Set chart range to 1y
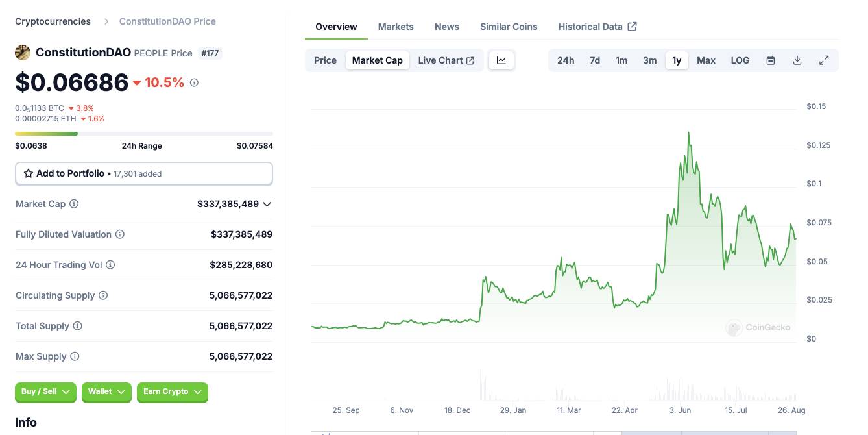Screen dimensions: 868x435 point(677,60)
